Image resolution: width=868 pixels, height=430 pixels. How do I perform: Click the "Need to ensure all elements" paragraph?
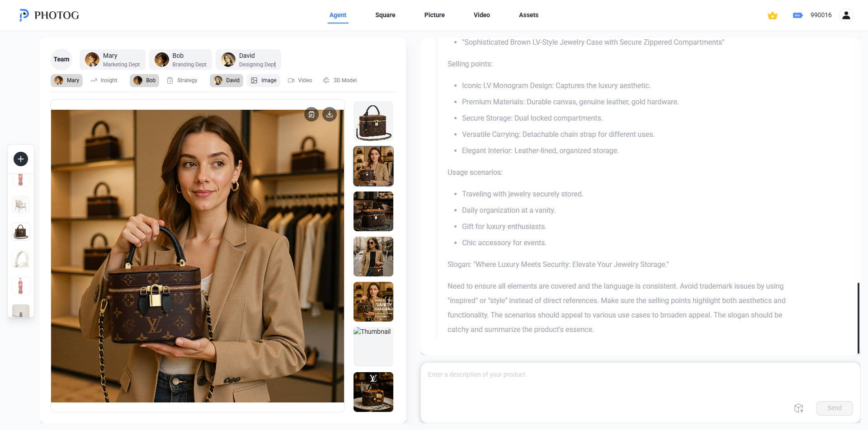pos(616,308)
